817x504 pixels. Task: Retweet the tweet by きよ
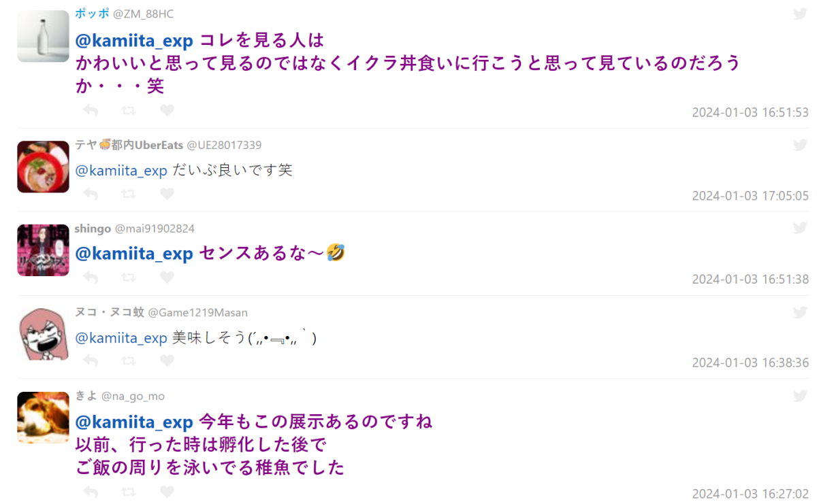tap(129, 491)
